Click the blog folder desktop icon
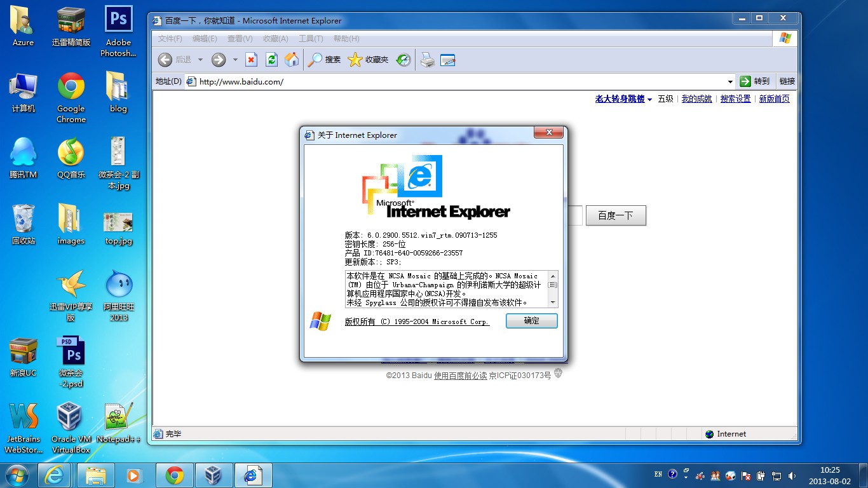868x488 pixels. tap(118, 92)
